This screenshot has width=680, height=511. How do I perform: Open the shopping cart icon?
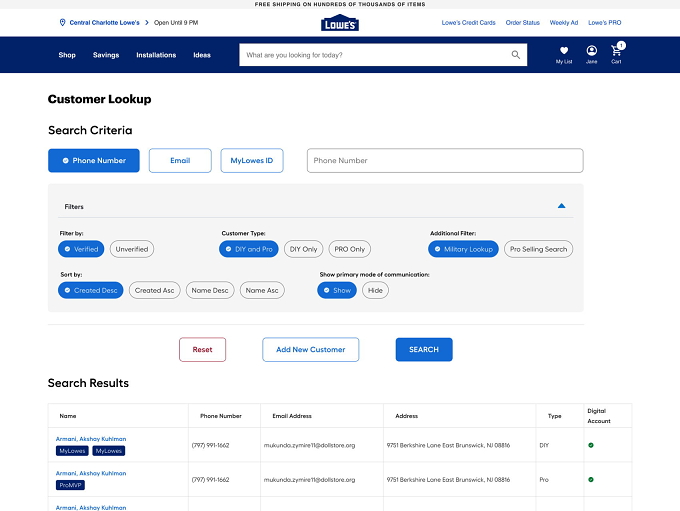point(616,51)
